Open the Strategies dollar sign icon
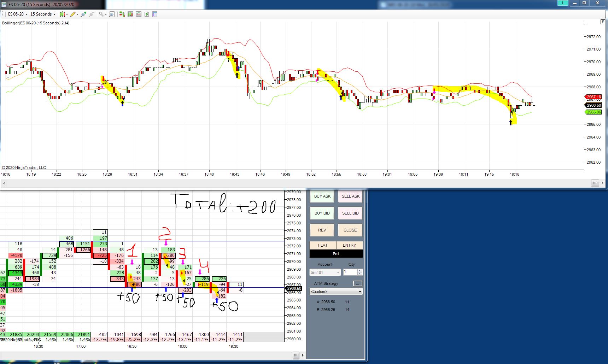The height and width of the screenshot is (364, 608). tap(147, 14)
